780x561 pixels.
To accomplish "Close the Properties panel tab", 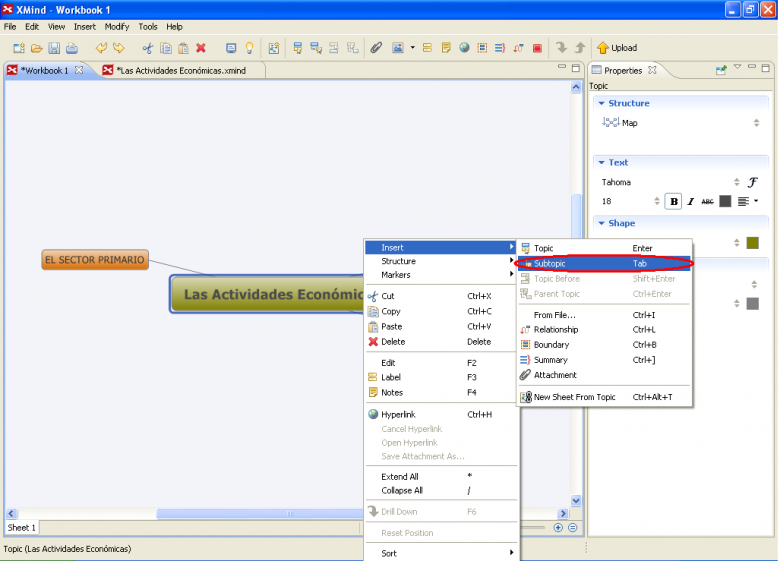I will (x=652, y=70).
